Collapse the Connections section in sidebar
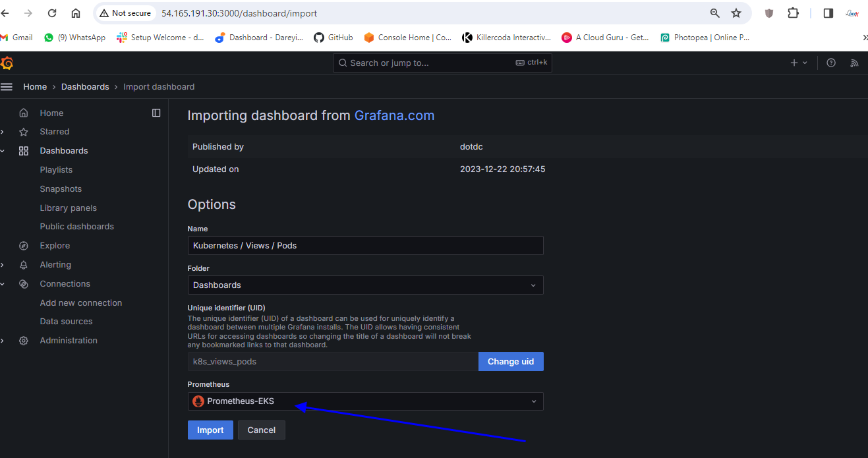The height and width of the screenshot is (458, 868). (3, 284)
